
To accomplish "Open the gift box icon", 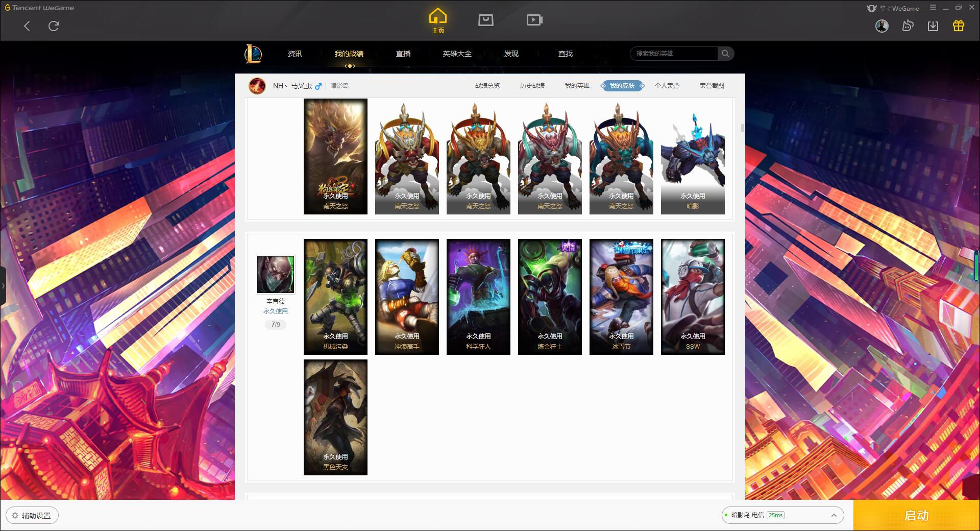I will 959,26.
